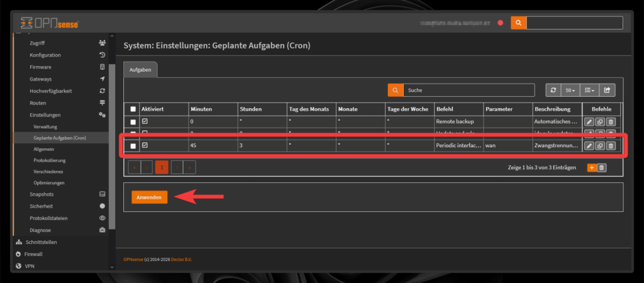Viewport: 644px width, 283px height.
Task: Select the Remote backup row checkbox
Action: click(x=133, y=121)
